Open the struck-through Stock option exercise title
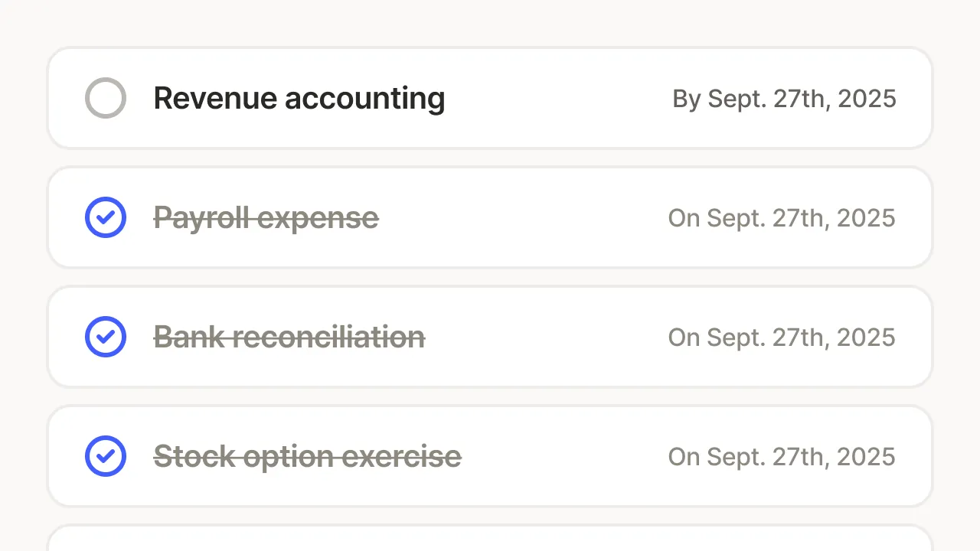This screenshot has width=980, height=551. coord(308,457)
